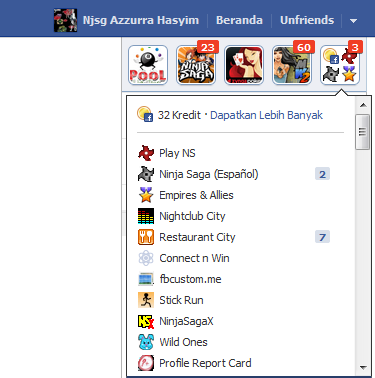Click the Facebook credits coin icon
The height and width of the screenshot is (378, 375).
[145, 114]
